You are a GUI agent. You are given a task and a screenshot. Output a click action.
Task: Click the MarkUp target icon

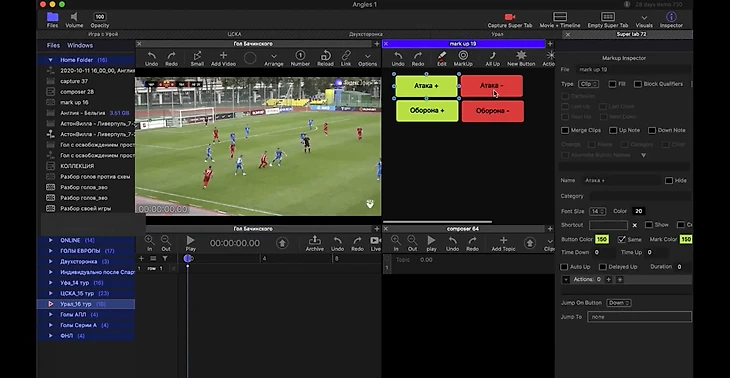pyautogui.click(x=463, y=59)
